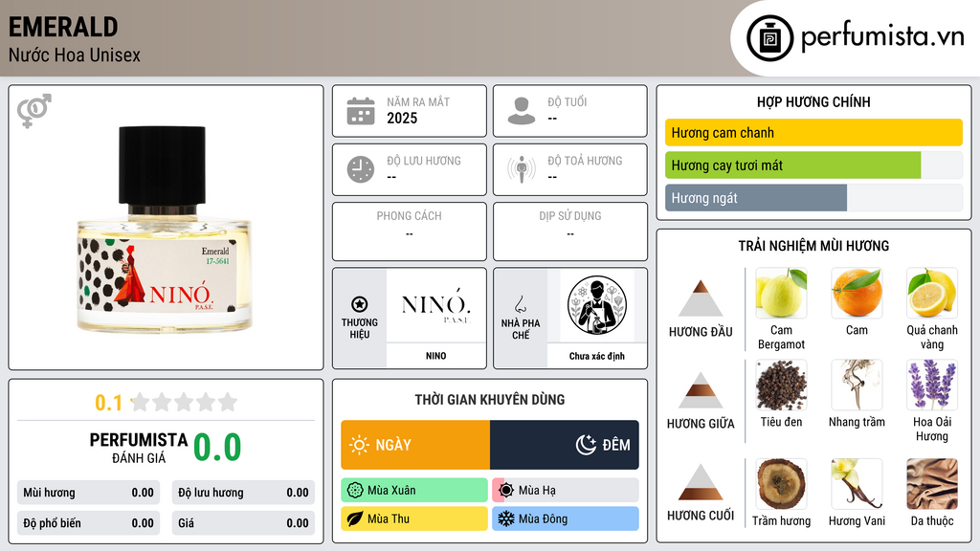Click the perfumer illustration under Nhà pha chế
Screen dimensions: 980x551
tap(597, 305)
